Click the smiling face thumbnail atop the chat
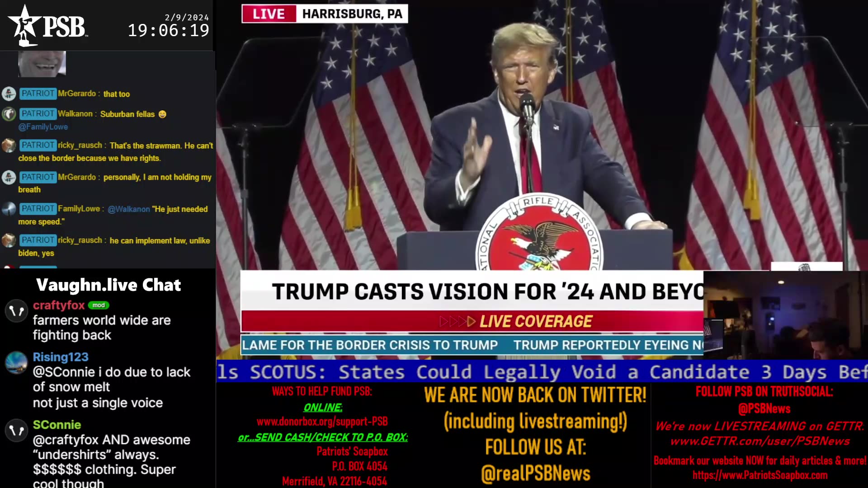 click(x=42, y=63)
